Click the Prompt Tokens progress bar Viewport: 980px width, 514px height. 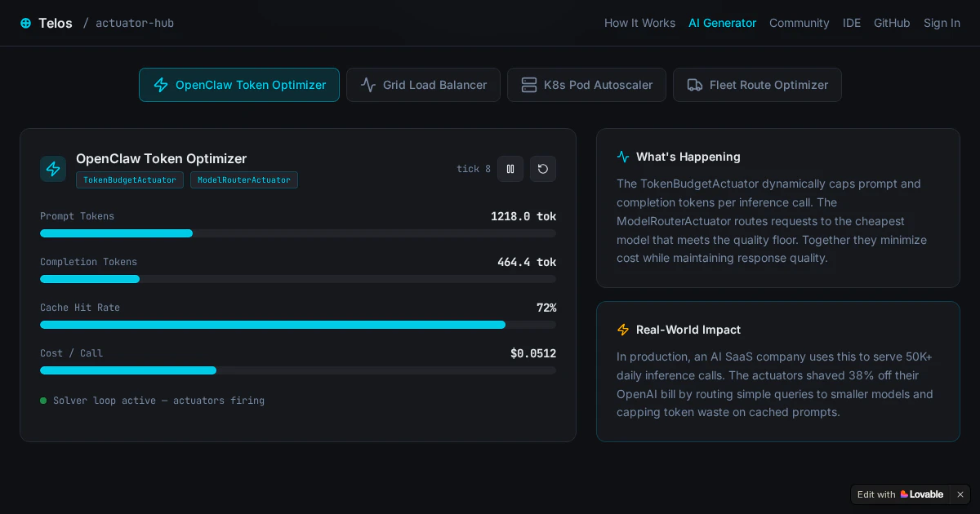click(x=298, y=233)
